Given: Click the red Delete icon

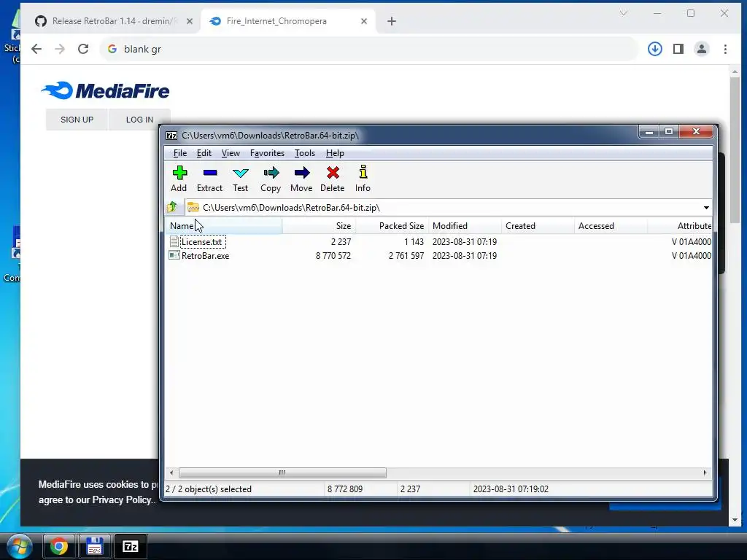Looking at the screenshot, I should click(x=333, y=172).
